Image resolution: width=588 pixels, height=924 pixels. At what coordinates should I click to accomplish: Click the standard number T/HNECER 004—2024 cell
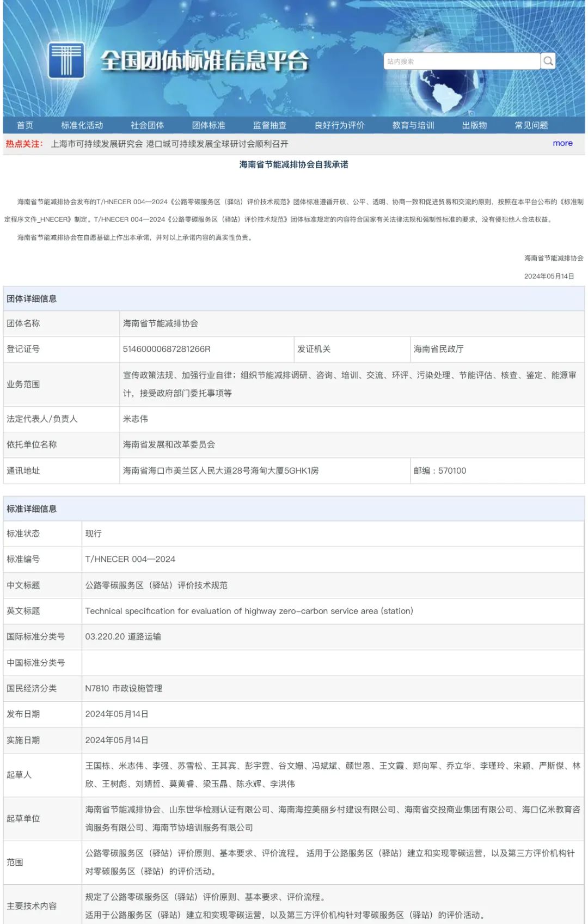coord(130,559)
